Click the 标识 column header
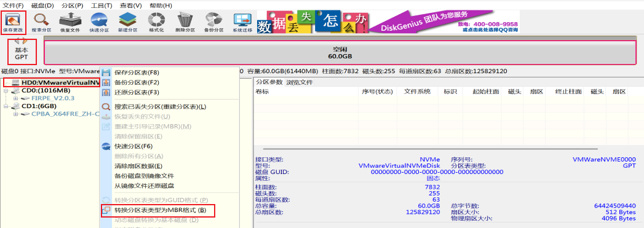 click(x=450, y=92)
